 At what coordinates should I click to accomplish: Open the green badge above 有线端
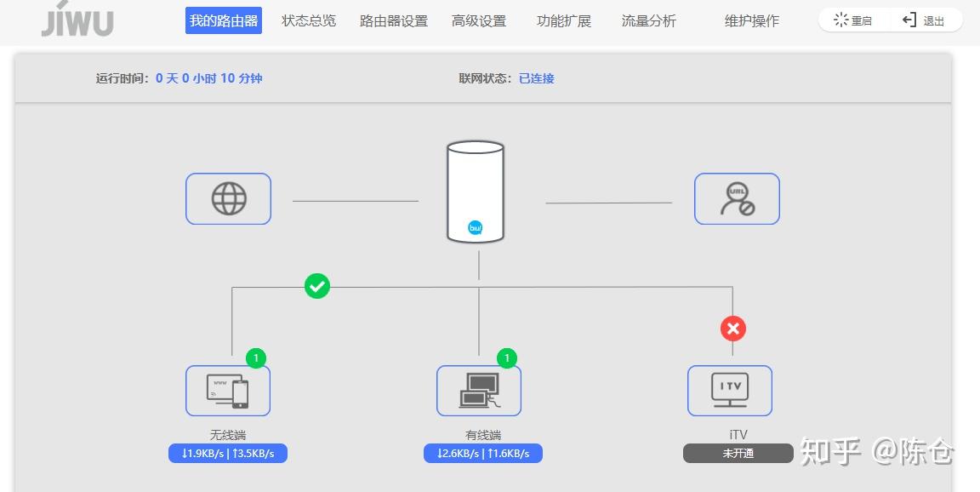[x=506, y=358]
